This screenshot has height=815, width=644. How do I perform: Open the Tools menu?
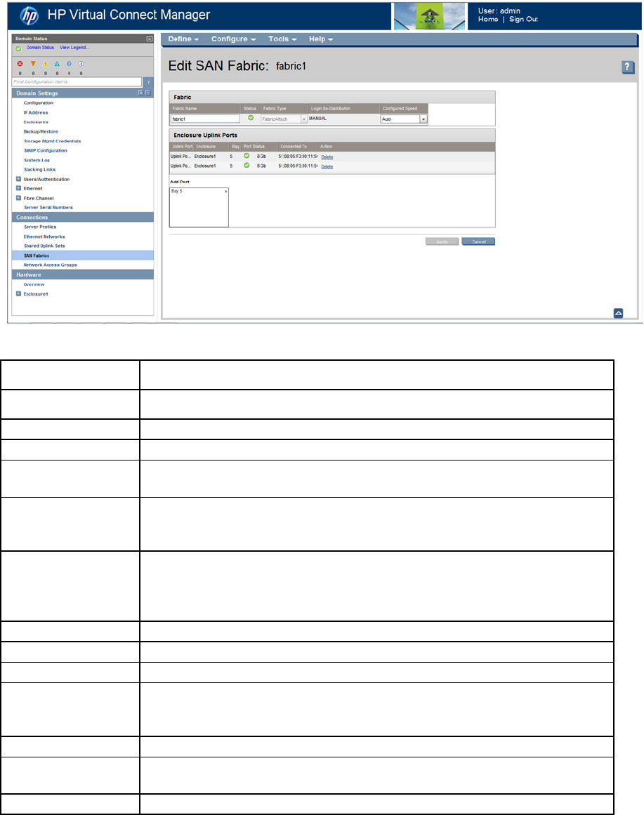coord(282,39)
